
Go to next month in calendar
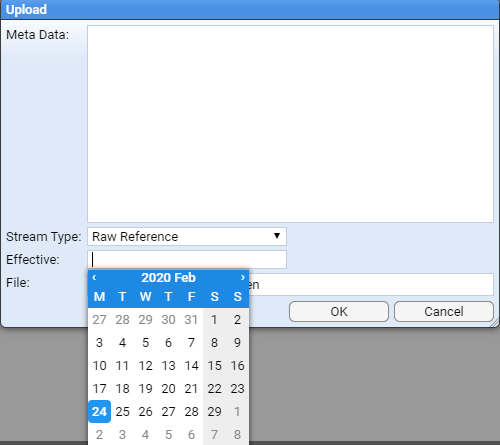click(x=243, y=277)
